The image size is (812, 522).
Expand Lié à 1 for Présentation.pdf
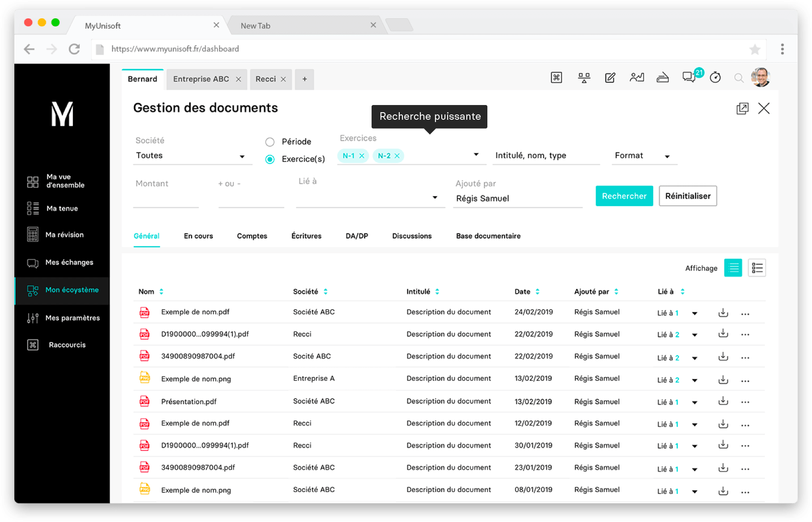click(694, 403)
